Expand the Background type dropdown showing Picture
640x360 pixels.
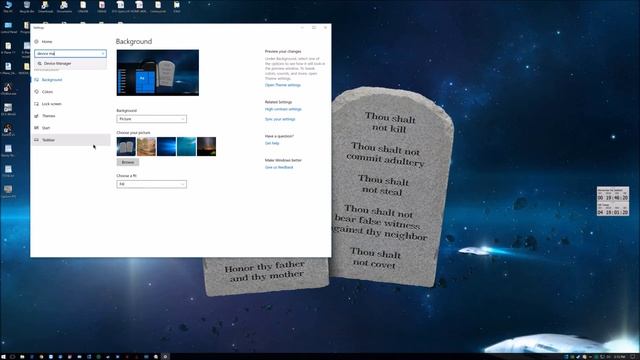click(151, 119)
